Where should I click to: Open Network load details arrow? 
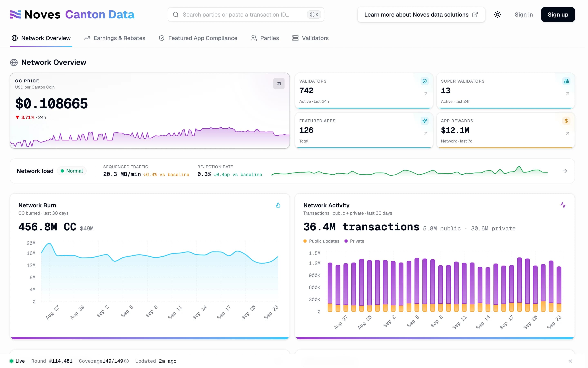pos(565,171)
